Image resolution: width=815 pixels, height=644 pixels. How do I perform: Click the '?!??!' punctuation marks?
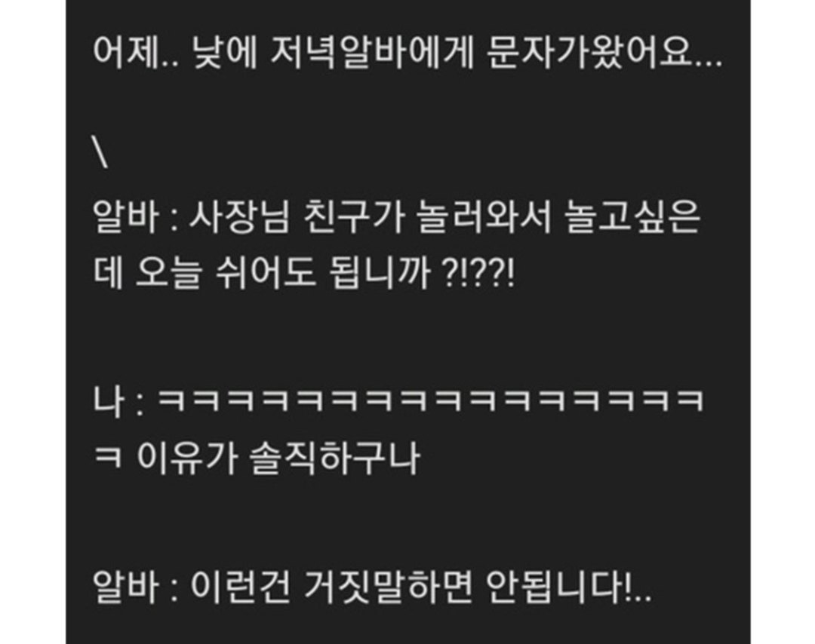(x=478, y=273)
